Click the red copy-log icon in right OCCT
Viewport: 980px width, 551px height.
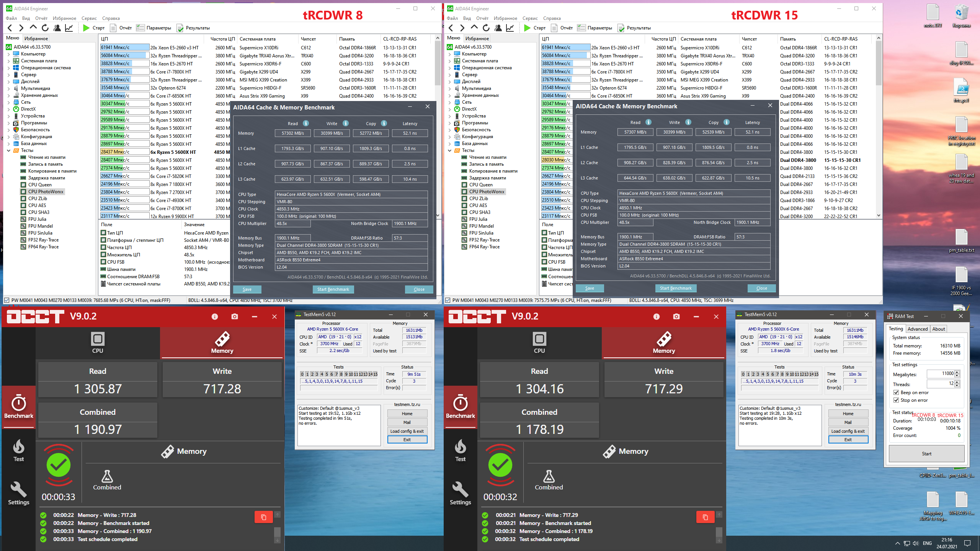[x=705, y=517]
